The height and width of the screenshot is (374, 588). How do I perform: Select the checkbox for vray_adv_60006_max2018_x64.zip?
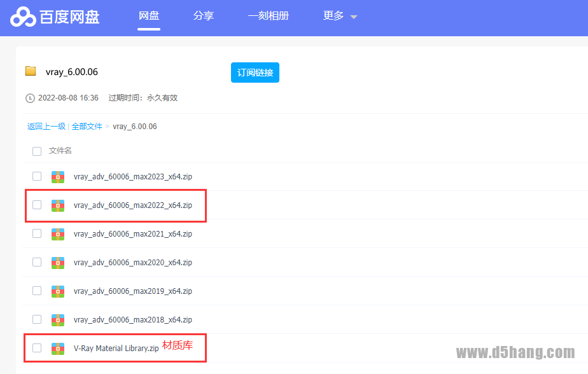pos(37,319)
